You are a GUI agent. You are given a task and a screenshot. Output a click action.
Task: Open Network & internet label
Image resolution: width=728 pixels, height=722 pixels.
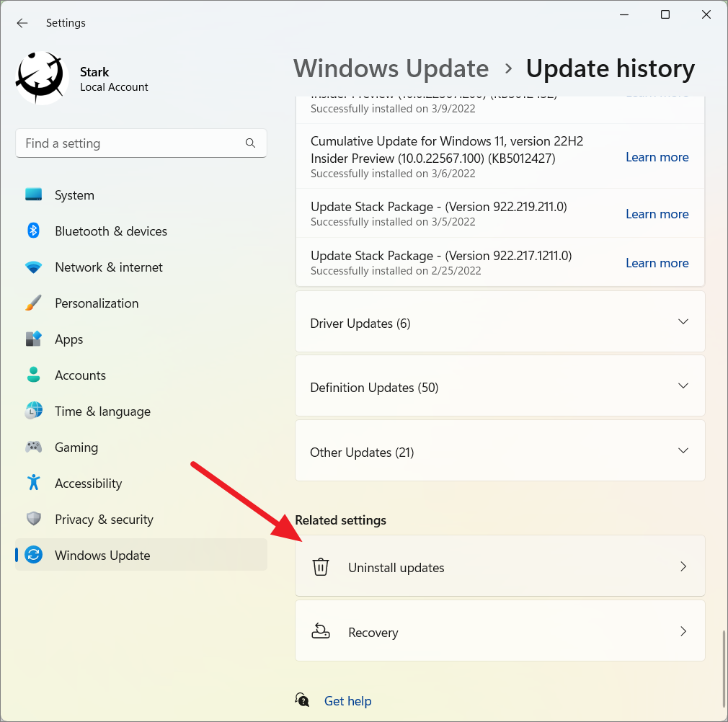pos(109,267)
